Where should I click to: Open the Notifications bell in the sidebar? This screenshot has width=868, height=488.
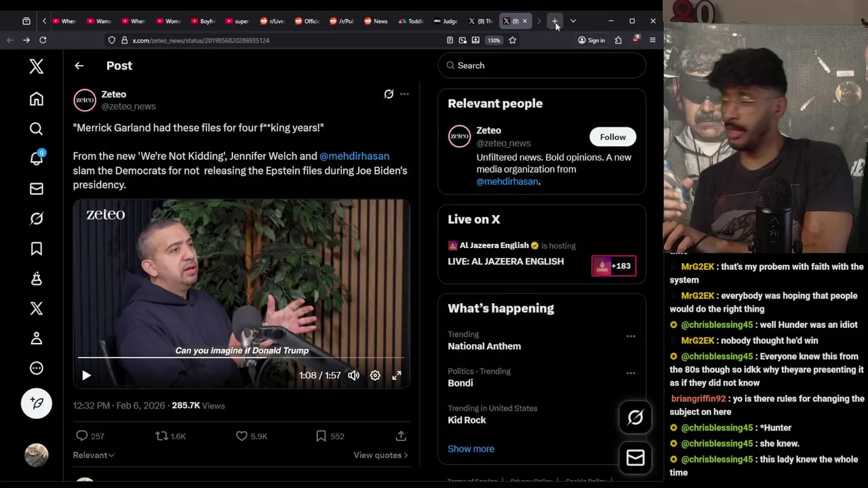coord(37,159)
